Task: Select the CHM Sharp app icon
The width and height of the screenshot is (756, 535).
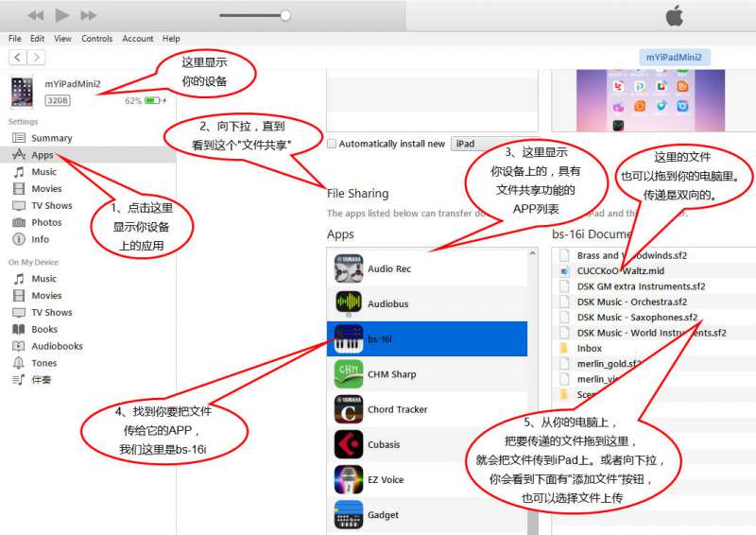Action: click(349, 374)
